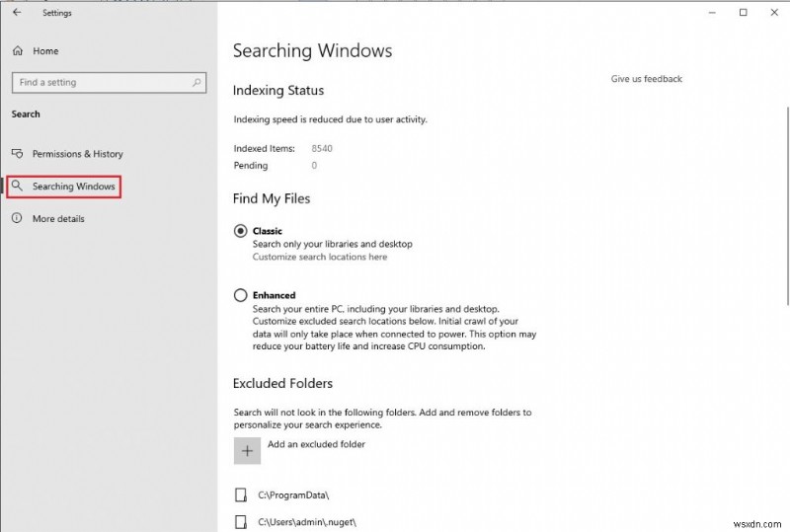790x532 pixels.
Task: Select the C:\ProgramData\ excluded folder entry
Action: point(293,495)
